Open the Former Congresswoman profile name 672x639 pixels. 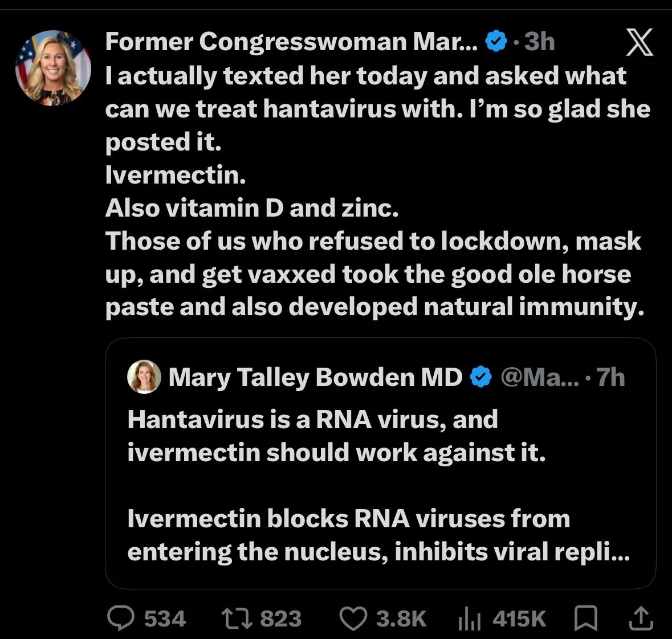click(x=291, y=42)
